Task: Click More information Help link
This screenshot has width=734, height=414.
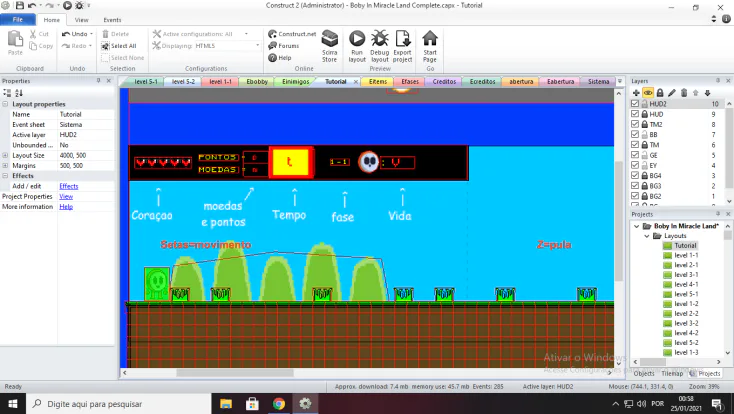Action: click(66, 207)
